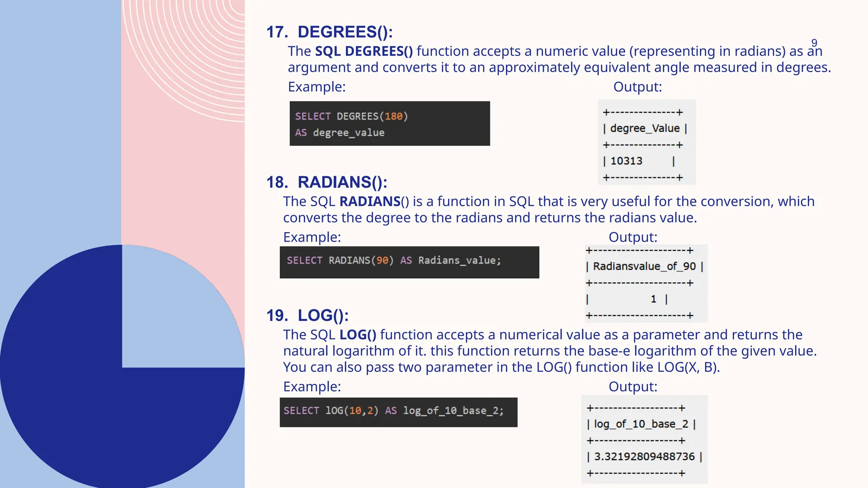
Task: Select the SELECT DEGREES(180) code block
Action: (x=389, y=123)
